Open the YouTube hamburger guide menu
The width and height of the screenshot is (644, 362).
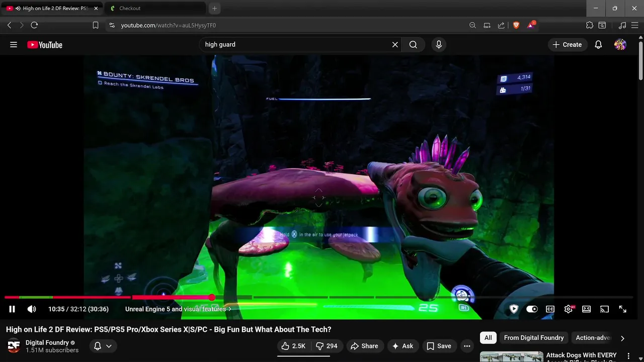coord(14,45)
